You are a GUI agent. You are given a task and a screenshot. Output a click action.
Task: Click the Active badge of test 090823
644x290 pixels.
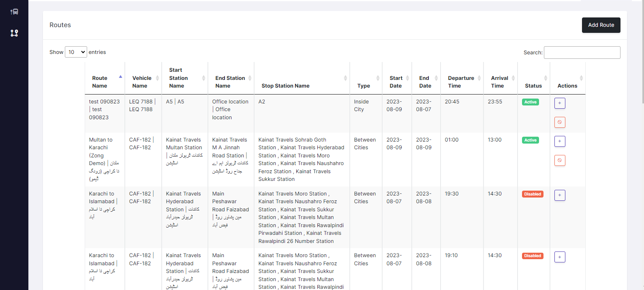pyautogui.click(x=530, y=102)
